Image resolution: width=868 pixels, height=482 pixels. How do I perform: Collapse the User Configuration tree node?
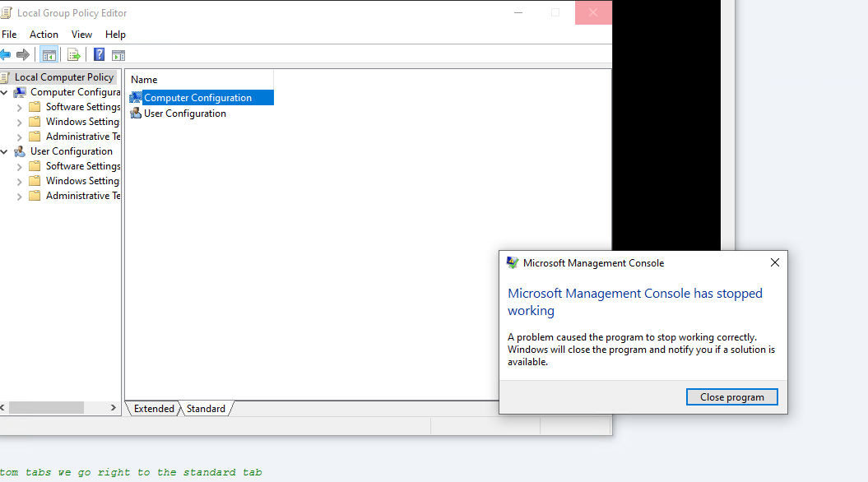point(4,151)
